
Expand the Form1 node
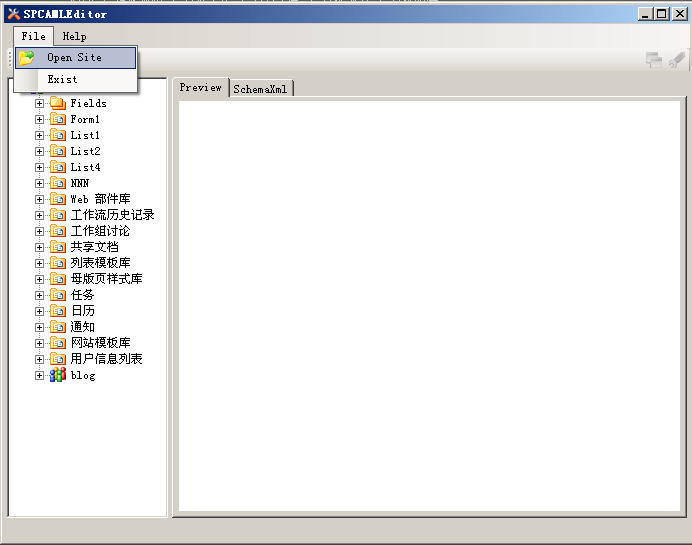39,120
